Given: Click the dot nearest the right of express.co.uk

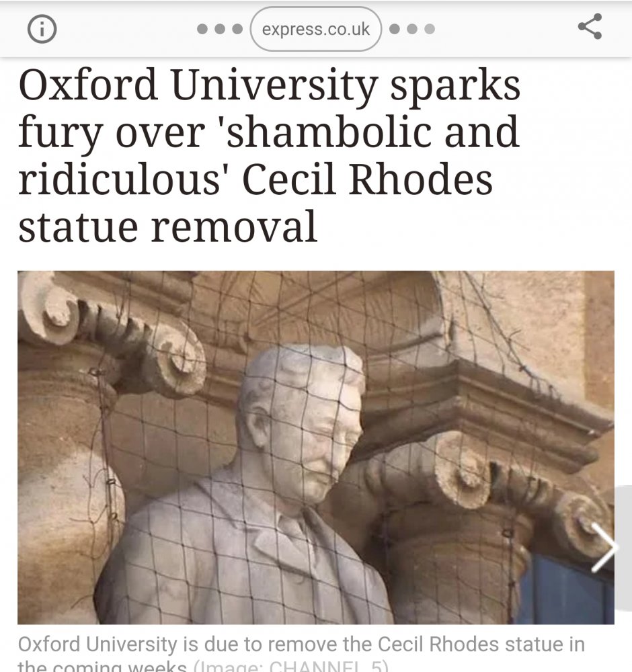Looking at the screenshot, I should pyautogui.click(x=395, y=29).
